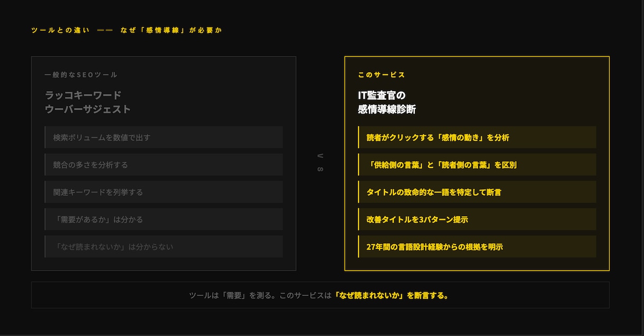Viewport: 644px width, 336px height.
Task: Click the summary text 'ツールは「需要」を測る。'
Action: click(234, 295)
